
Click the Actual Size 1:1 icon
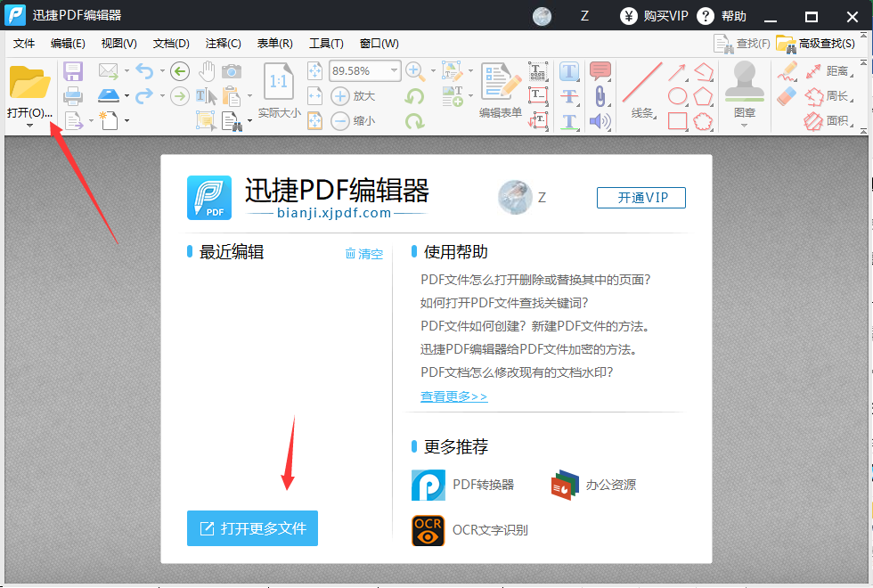[279, 81]
